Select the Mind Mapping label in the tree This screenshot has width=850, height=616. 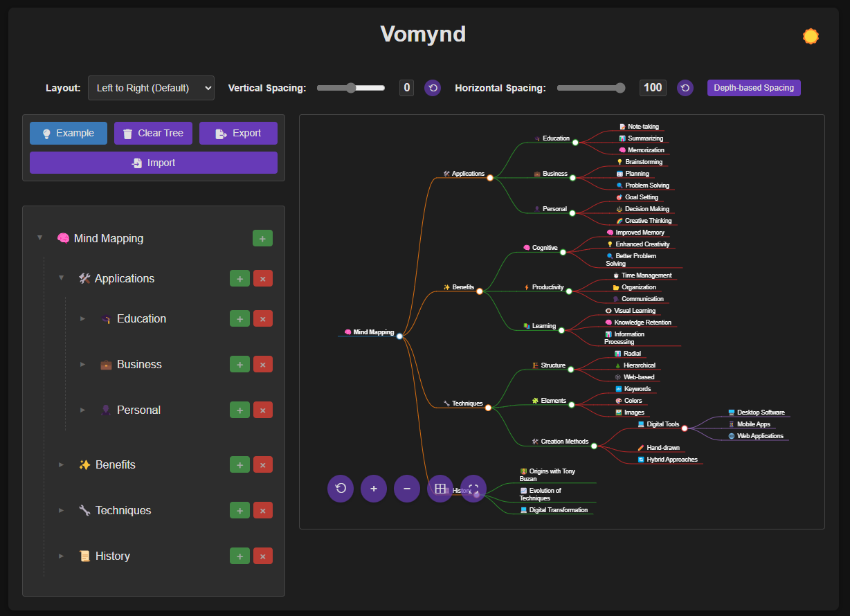click(x=109, y=238)
